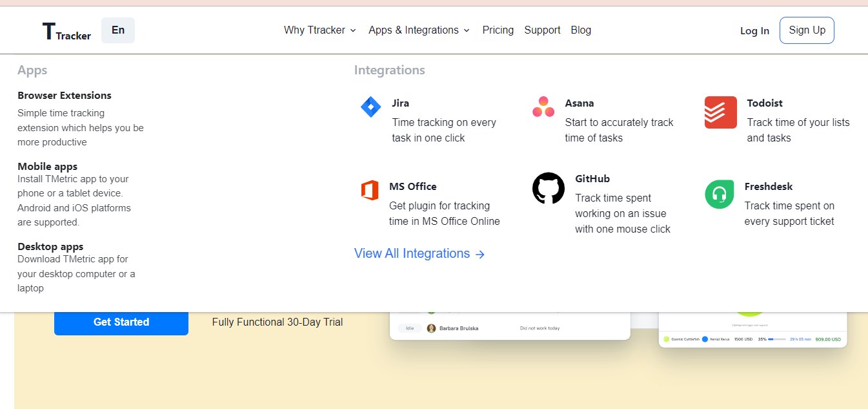Viewport: 868px width, 409px height.
Task: Select the MS Office integration title
Action: 413,187
